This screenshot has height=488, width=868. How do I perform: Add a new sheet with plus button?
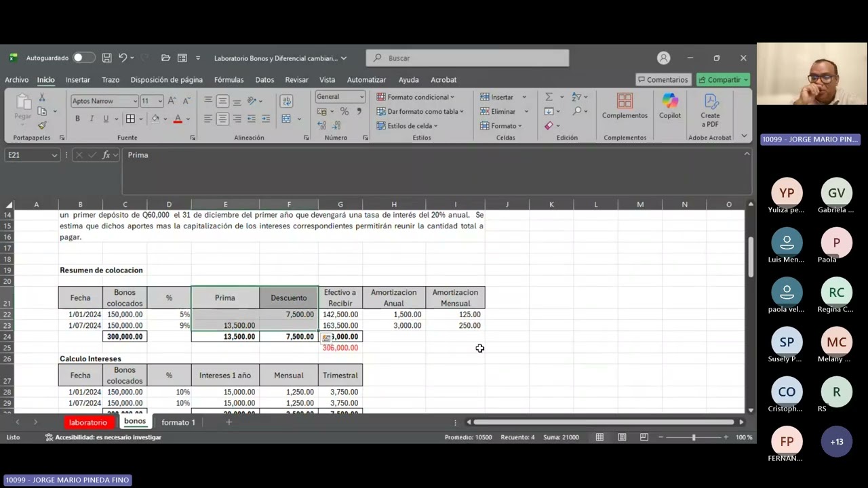(x=229, y=422)
